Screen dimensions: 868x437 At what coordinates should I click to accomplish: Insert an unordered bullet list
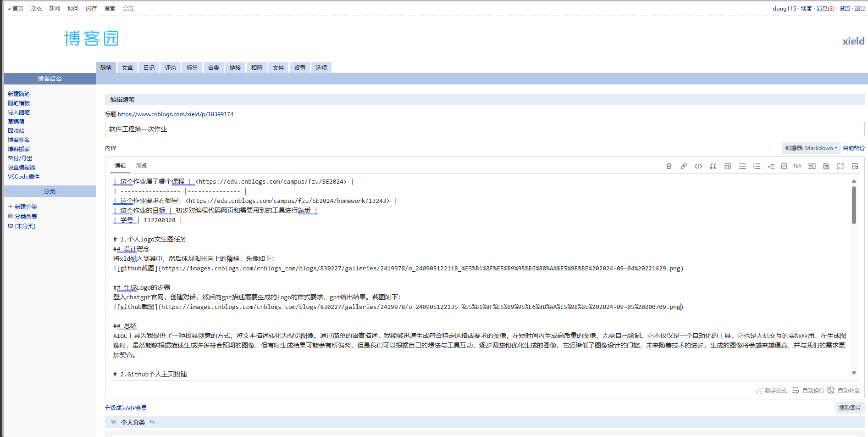742,166
